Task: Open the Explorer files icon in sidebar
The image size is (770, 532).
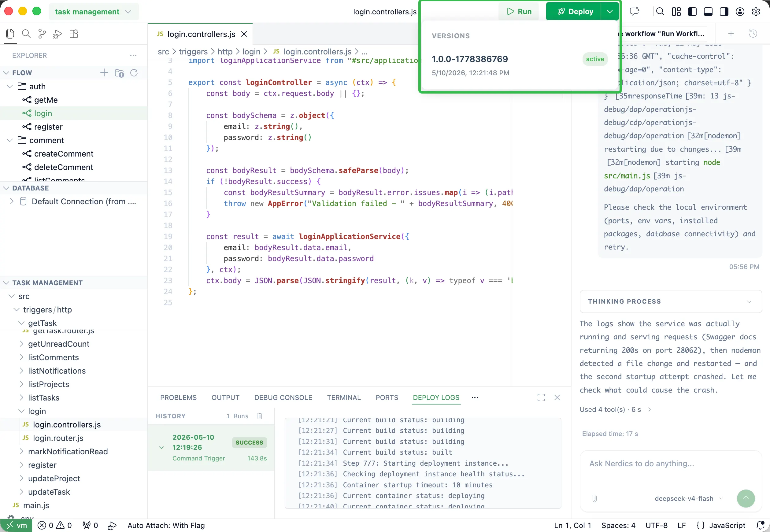Action: pos(10,34)
